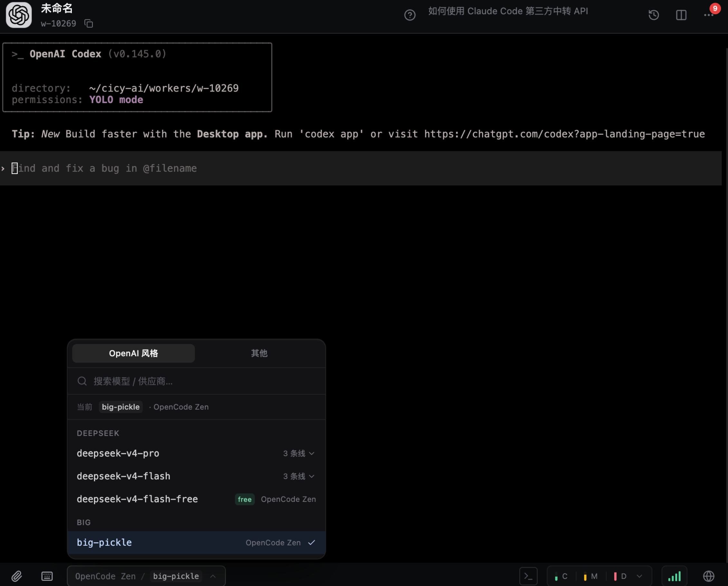Click the YOLO mode permissions text
728x586 pixels.
click(x=116, y=100)
